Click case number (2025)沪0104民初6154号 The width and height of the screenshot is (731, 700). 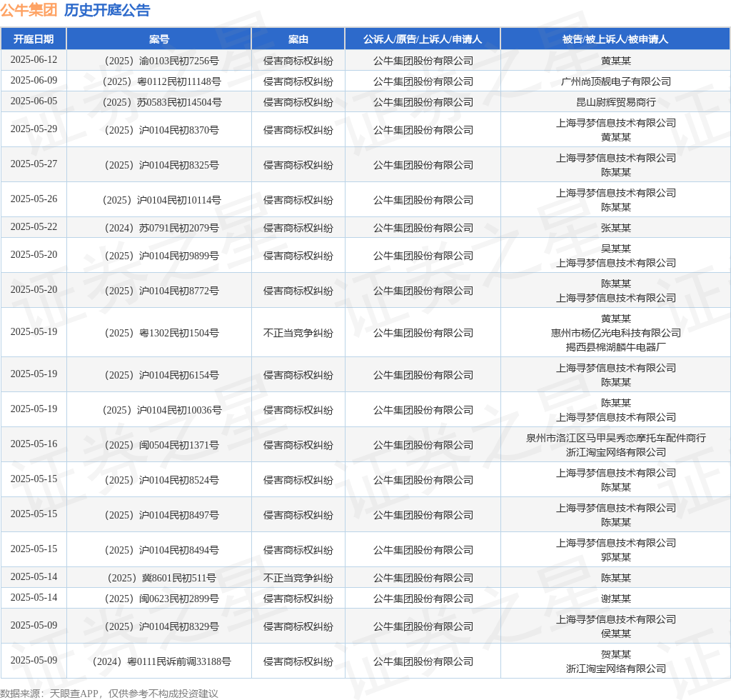[x=161, y=375]
